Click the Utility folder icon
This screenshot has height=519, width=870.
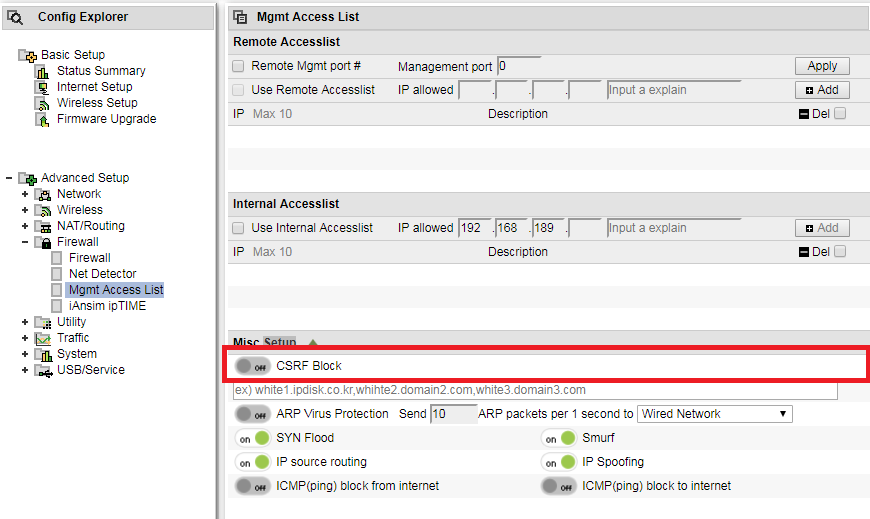[43, 323]
